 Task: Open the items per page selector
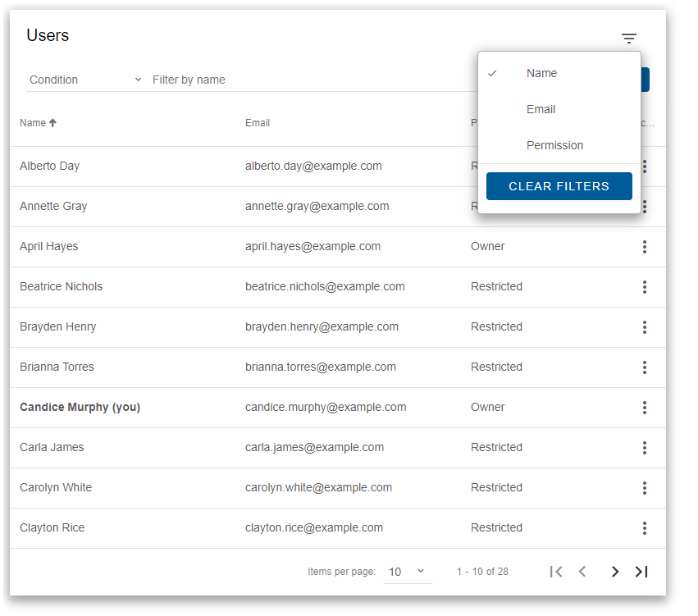pyautogui.click(x=408, y=572)
